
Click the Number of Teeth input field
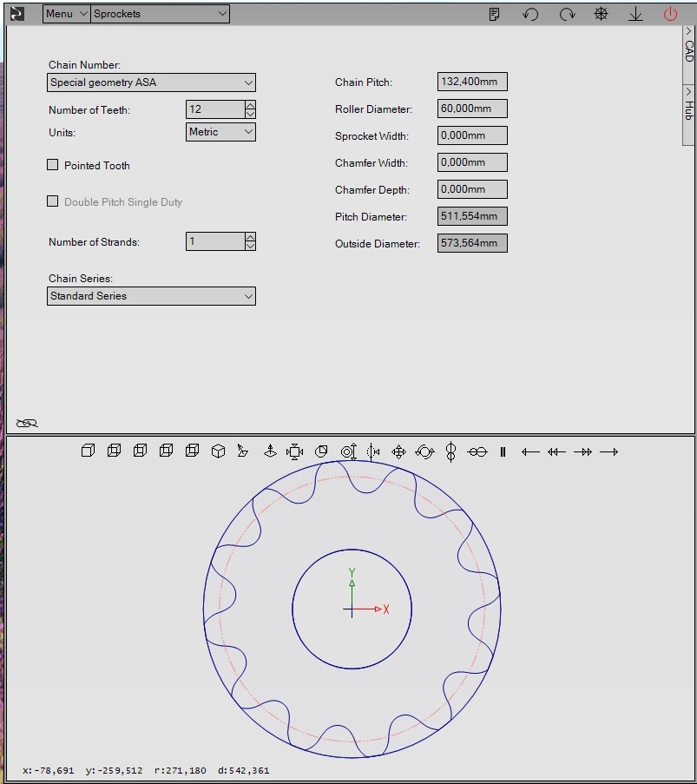pos(215,109)
